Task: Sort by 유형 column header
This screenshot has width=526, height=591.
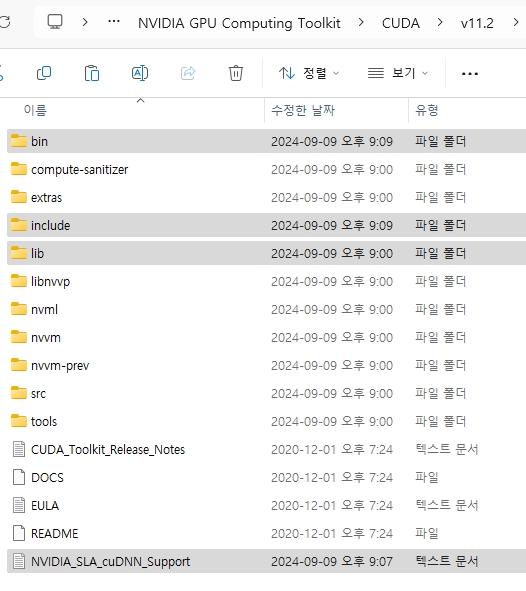Action: [x=427, y=110]
